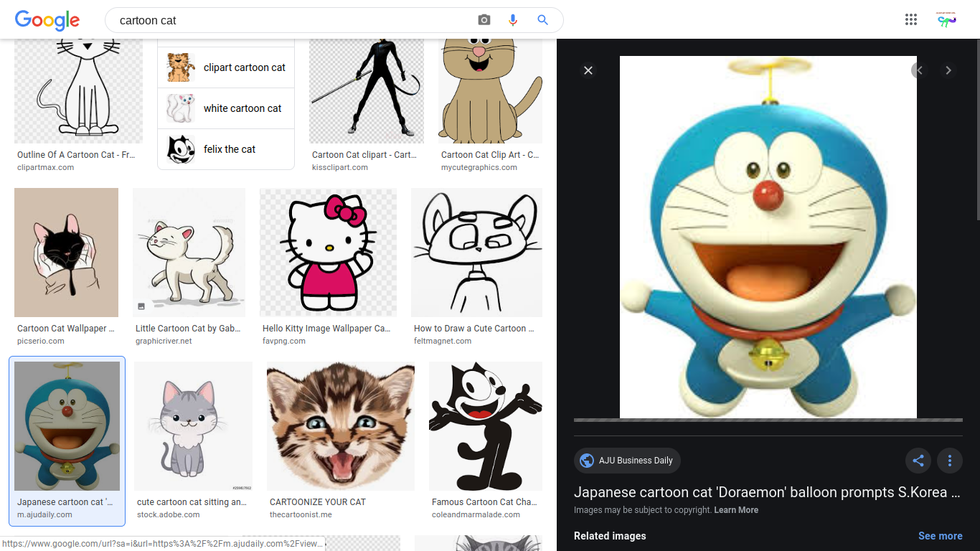This screenshot has height=551, width=980.
Task: Click the feltmagnet.com source link
Action: (443, 341)
